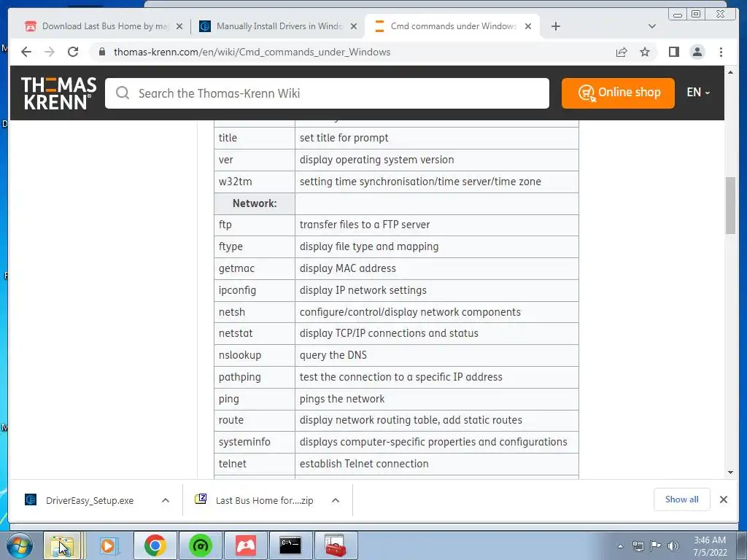Select the 'w32tm' command cell
Screen dimensions: 747x560
(255, 182)
